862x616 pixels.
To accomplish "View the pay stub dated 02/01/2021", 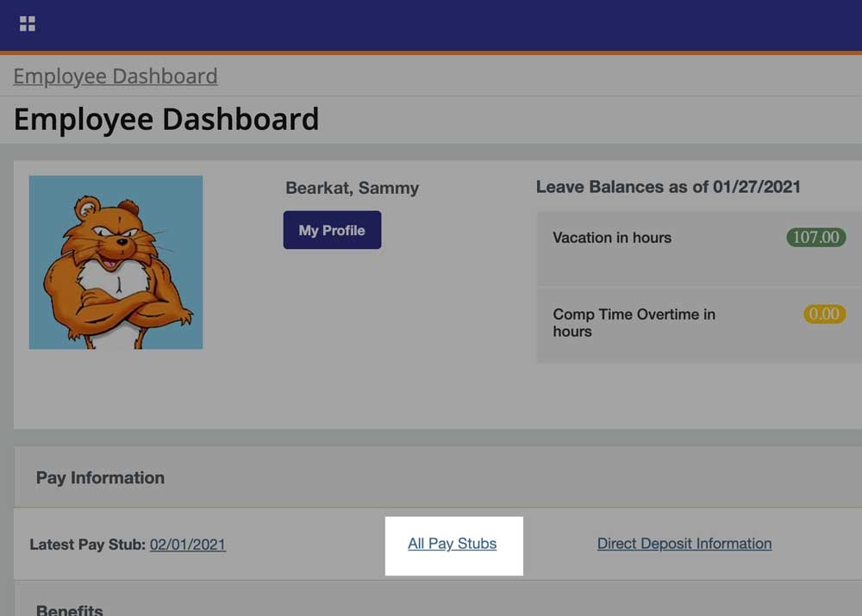I will pyautogui.click(x=188, y=544).
